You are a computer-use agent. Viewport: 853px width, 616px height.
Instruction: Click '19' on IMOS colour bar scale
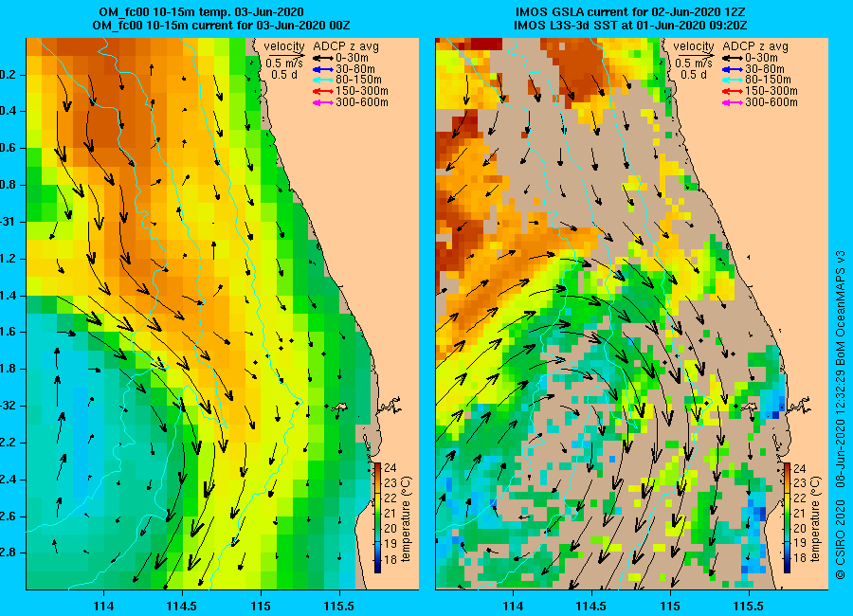pos(800,543)
